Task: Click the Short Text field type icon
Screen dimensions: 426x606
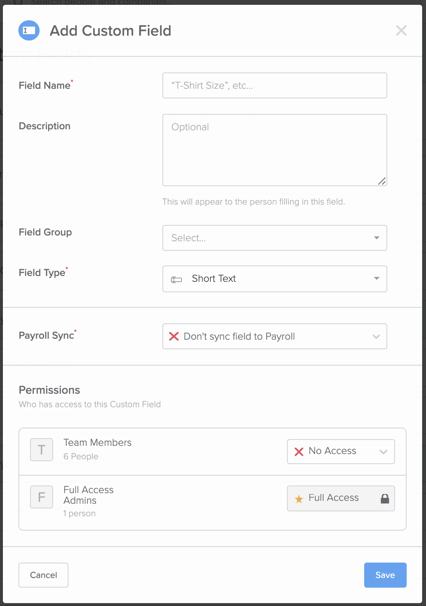Action: 176,279
